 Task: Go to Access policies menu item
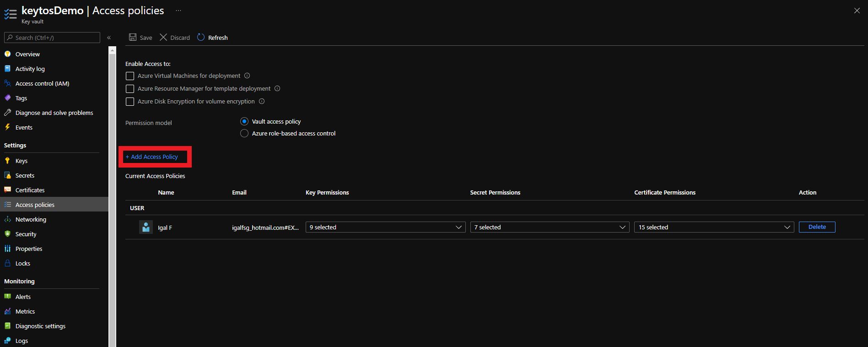(54, 205)
